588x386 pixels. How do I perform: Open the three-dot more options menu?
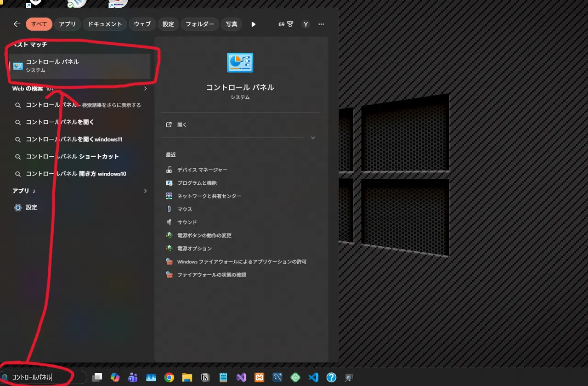click(321, 24)
